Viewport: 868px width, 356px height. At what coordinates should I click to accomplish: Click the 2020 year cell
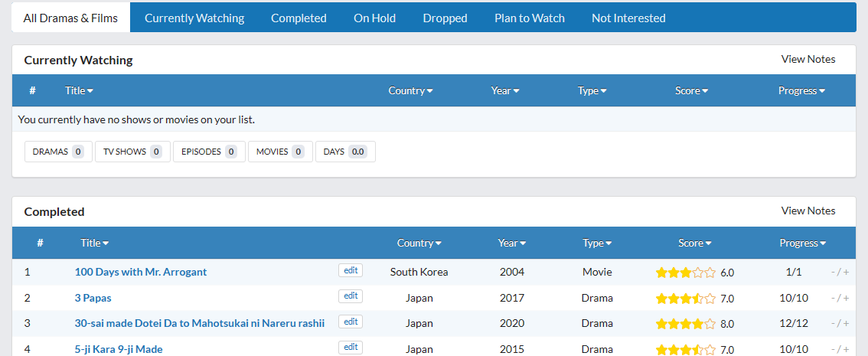512,323
